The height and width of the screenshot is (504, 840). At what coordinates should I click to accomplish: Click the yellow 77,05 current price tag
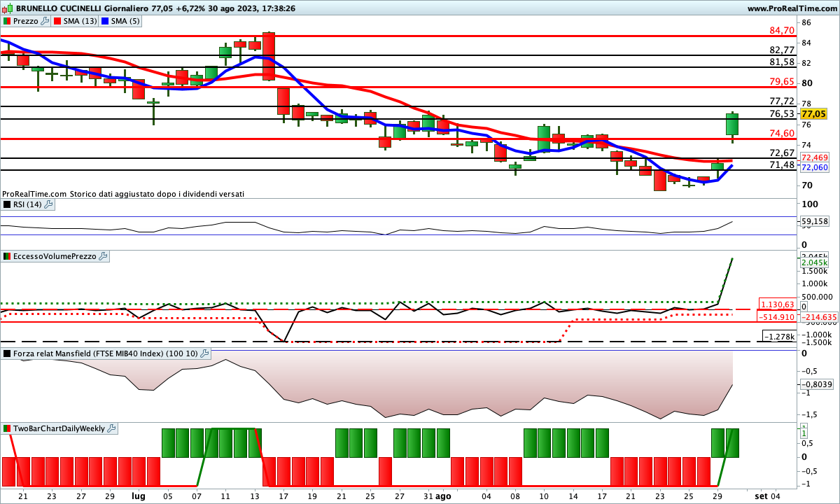pyautogui.click(x=814, y=113)
